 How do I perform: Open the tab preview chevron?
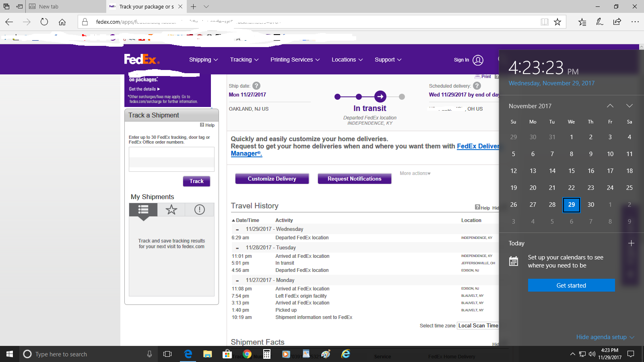click(206, 6)
